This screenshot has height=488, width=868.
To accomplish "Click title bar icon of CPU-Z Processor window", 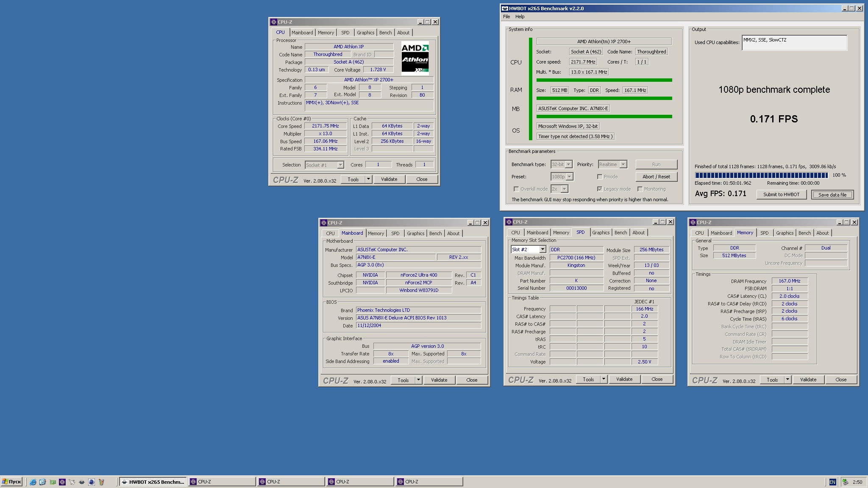I will click(x=274, y=22).
